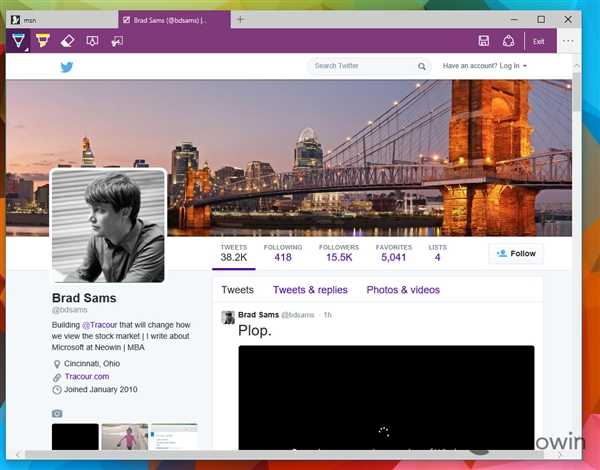Open the Photos & videos tab
Screen dimensions: 600x470
click(403, 290)
